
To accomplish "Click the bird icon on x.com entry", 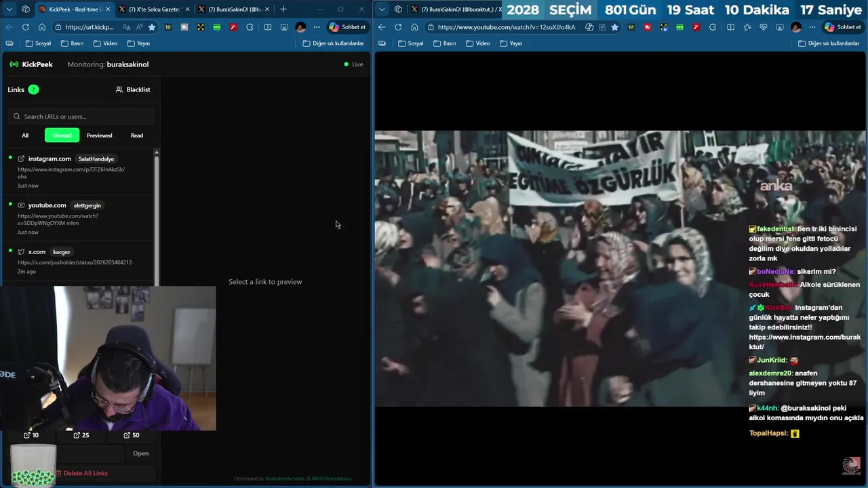I will coord(21,252).
